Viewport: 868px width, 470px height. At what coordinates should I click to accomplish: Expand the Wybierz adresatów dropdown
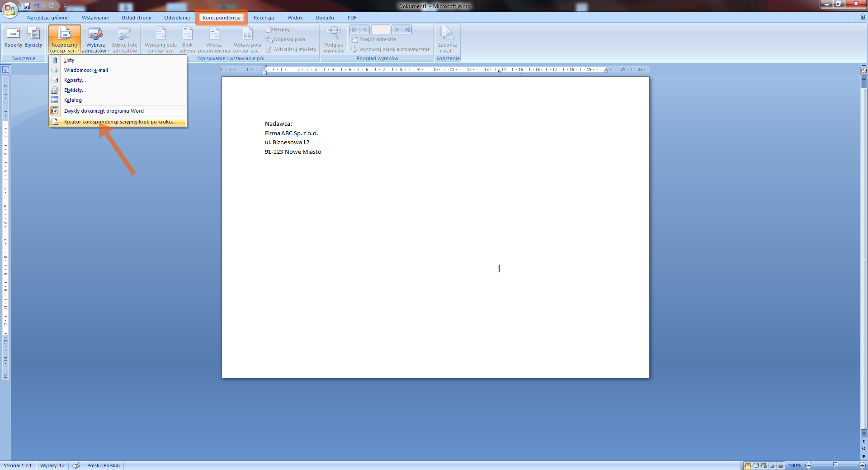pos(95,40)
